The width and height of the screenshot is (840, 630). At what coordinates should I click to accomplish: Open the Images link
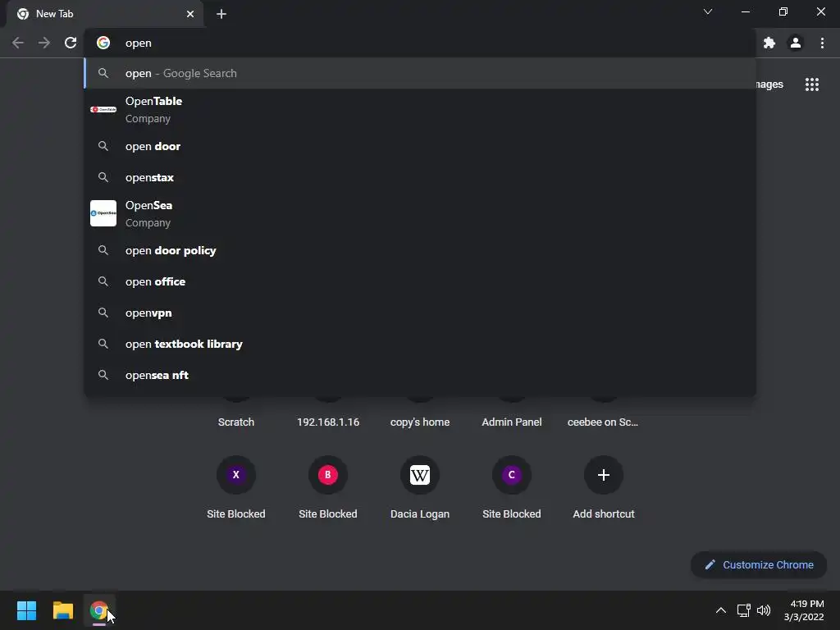coord(769,84)
